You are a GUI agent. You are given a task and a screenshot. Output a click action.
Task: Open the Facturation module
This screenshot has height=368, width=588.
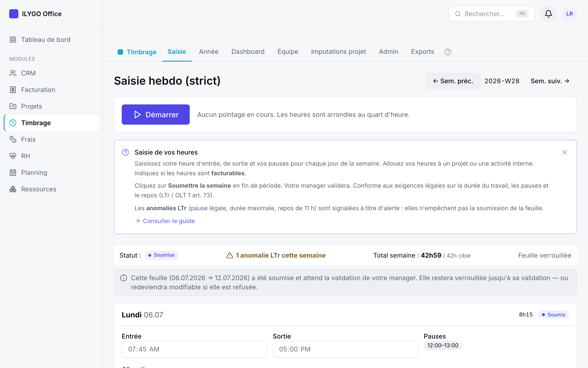pos(51,90)
